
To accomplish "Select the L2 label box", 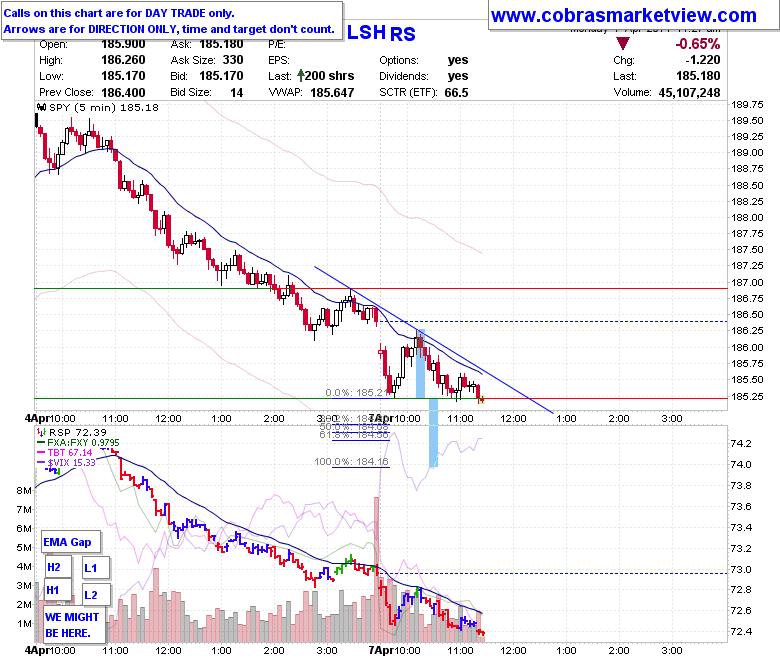I will pos(96,595).
